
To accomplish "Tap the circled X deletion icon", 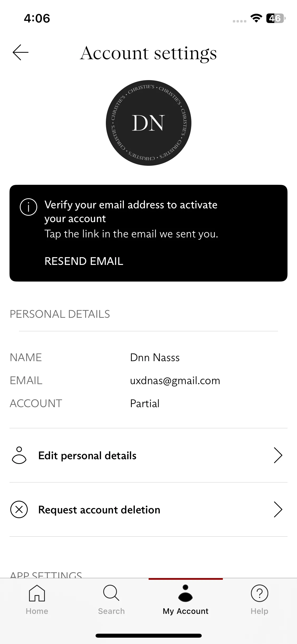I will [19, 509].
